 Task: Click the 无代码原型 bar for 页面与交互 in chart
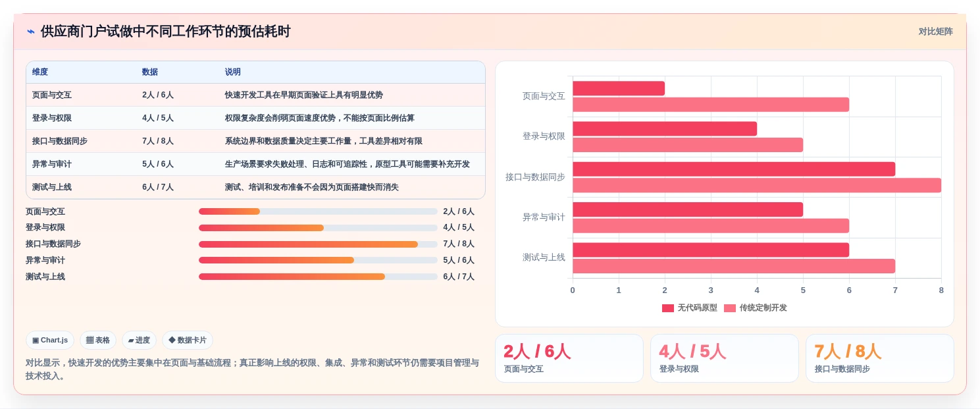[x=619, y=88]
